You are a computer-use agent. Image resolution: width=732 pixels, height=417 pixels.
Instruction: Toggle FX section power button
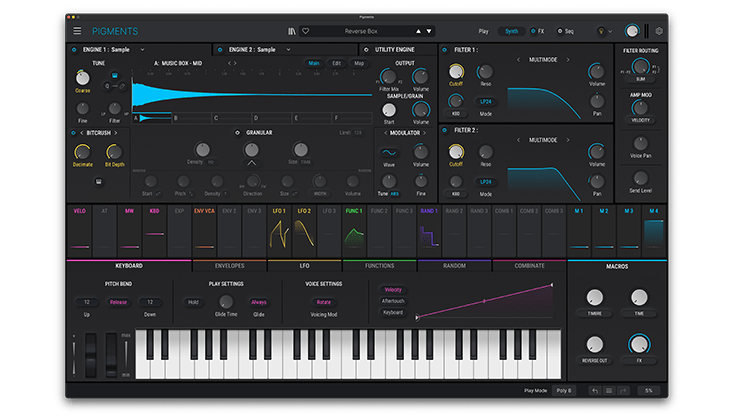point(533,31)
